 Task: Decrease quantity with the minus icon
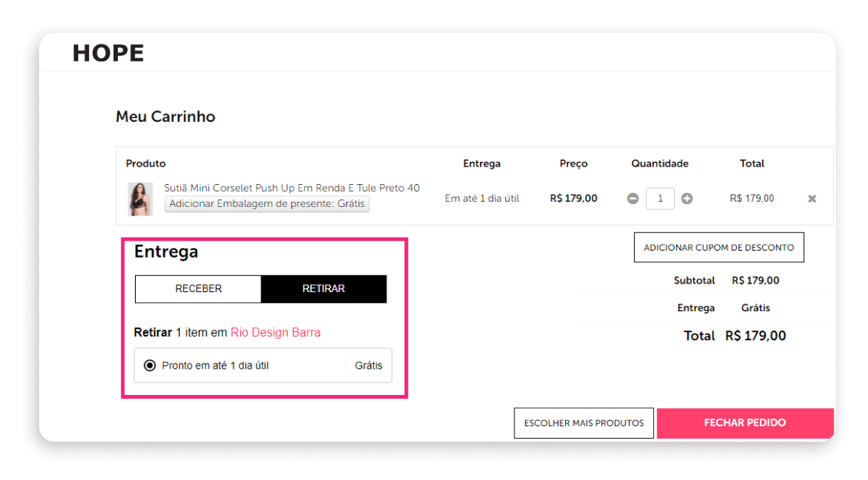coord(633,199)
